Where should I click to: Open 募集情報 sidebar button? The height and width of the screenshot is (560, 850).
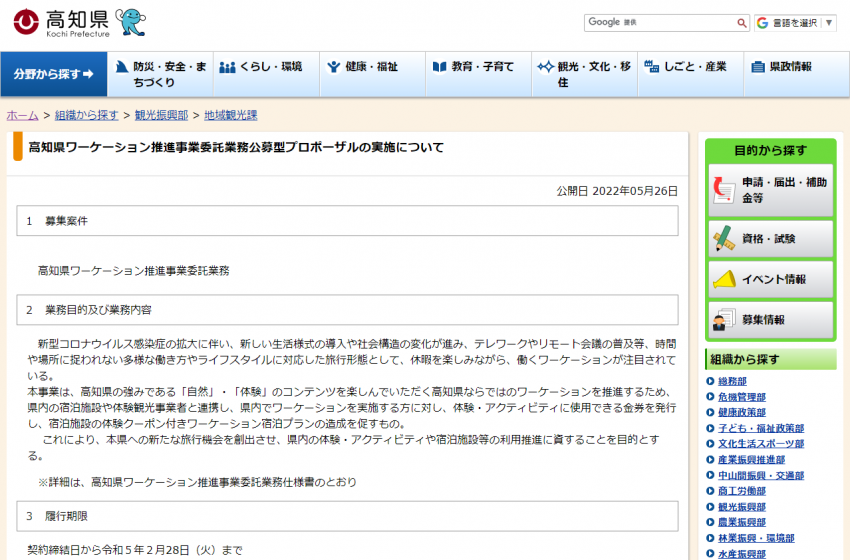(770, 320)
